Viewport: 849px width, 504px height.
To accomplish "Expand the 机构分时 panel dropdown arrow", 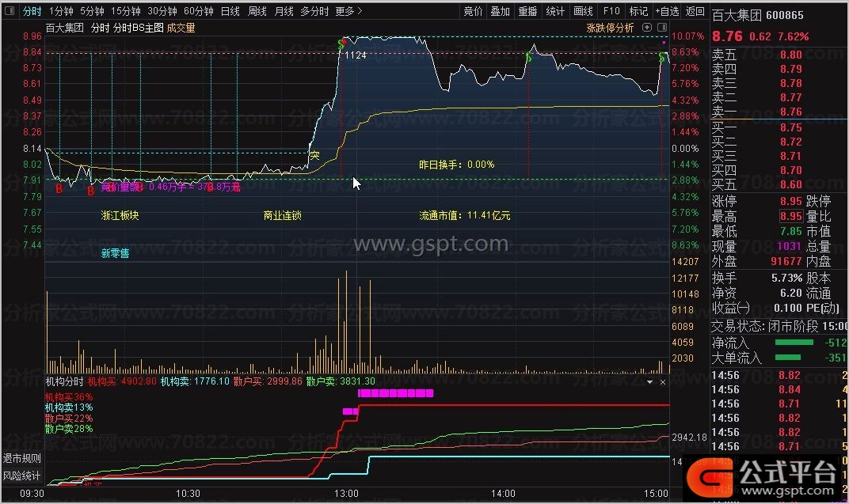I will pyautogui.click(x=649, y=382).
